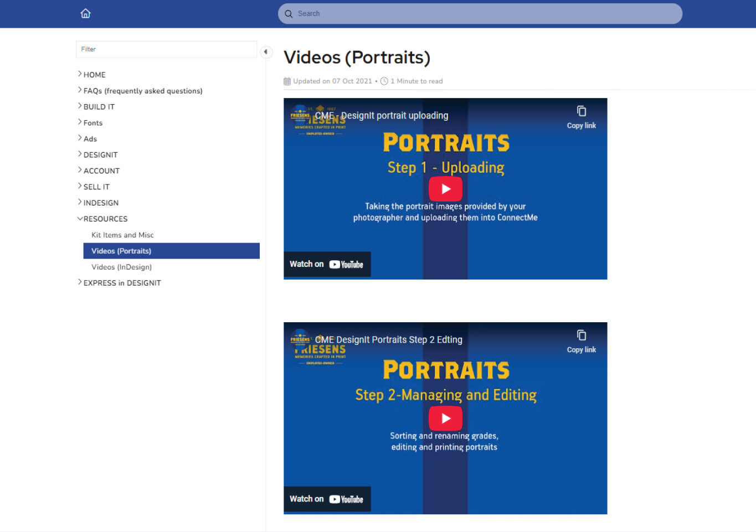Copy link icon on second video
This screenshot has width=756, height=532.
pos(581,335)
